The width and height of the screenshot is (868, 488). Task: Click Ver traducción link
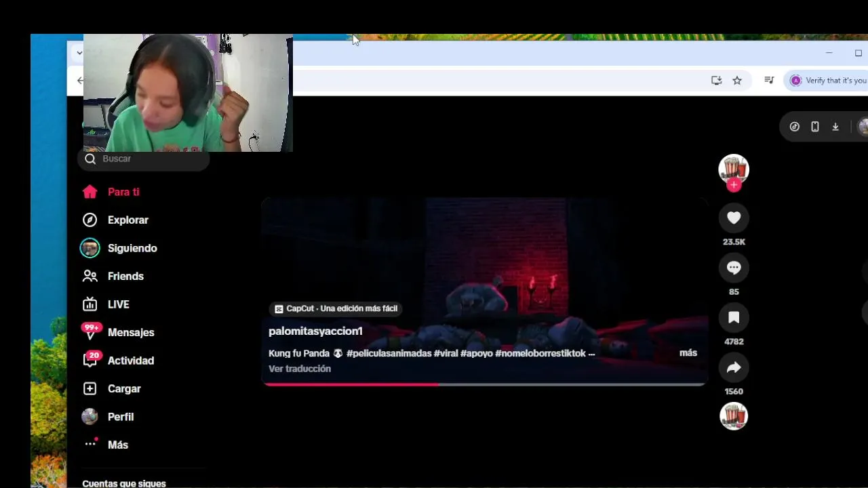[300, 369]
